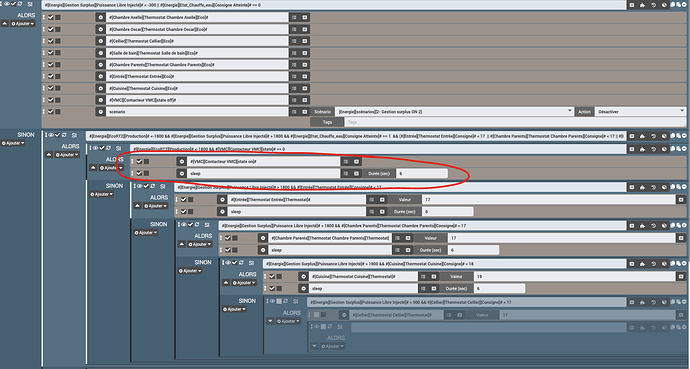Click plus icon left of first Durée field
Screen dimensions: 690x369
[x=356, y=173]
